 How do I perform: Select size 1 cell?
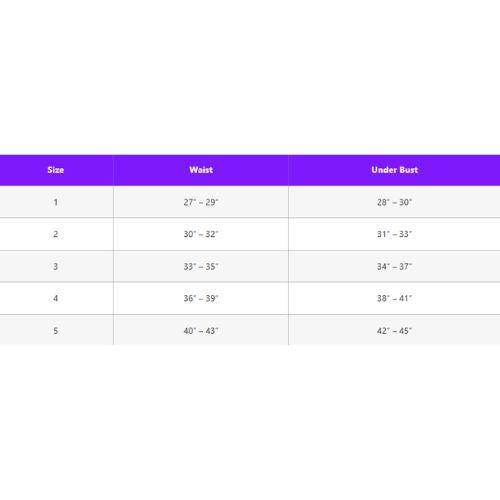56,202
